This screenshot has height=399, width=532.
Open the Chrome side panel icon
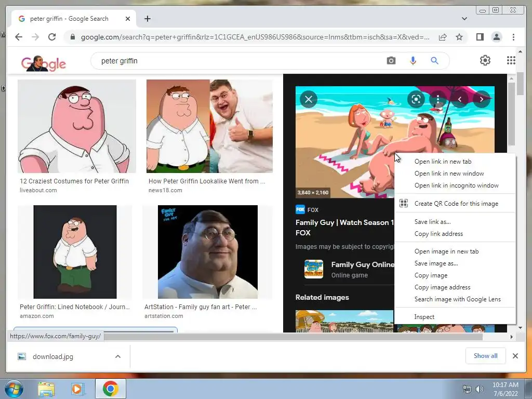(480, 37)
